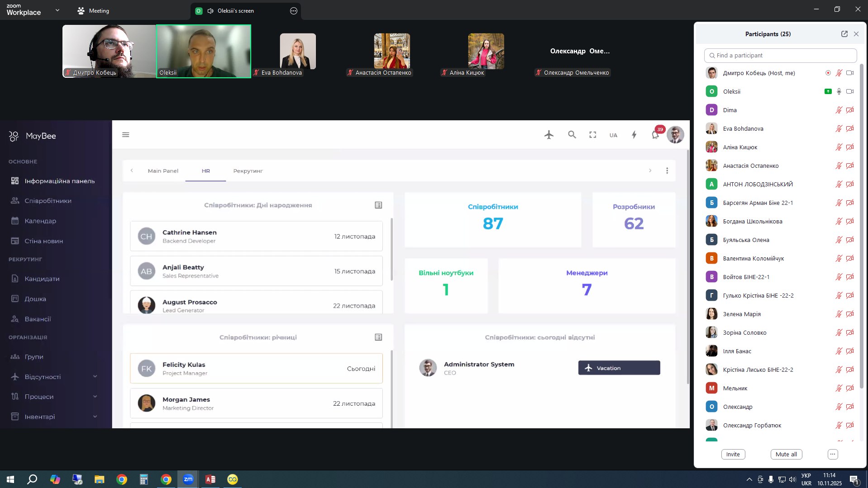Open list view icon for birthdays widget
Viewport: 868px width, 488px height.
tap(378, 205)
